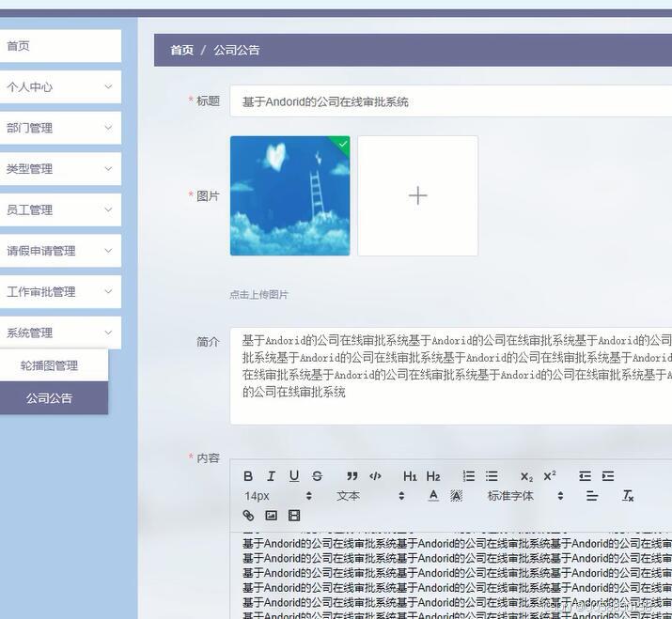This screenshot has width=672, height=619.
Task: Insert an image into the editor
Action: [271, 516]
